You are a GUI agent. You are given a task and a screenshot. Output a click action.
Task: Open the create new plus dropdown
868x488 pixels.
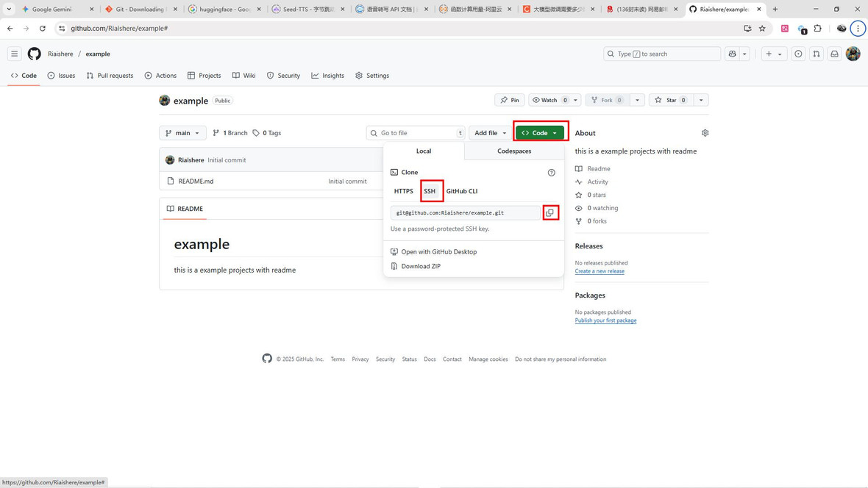774,54
